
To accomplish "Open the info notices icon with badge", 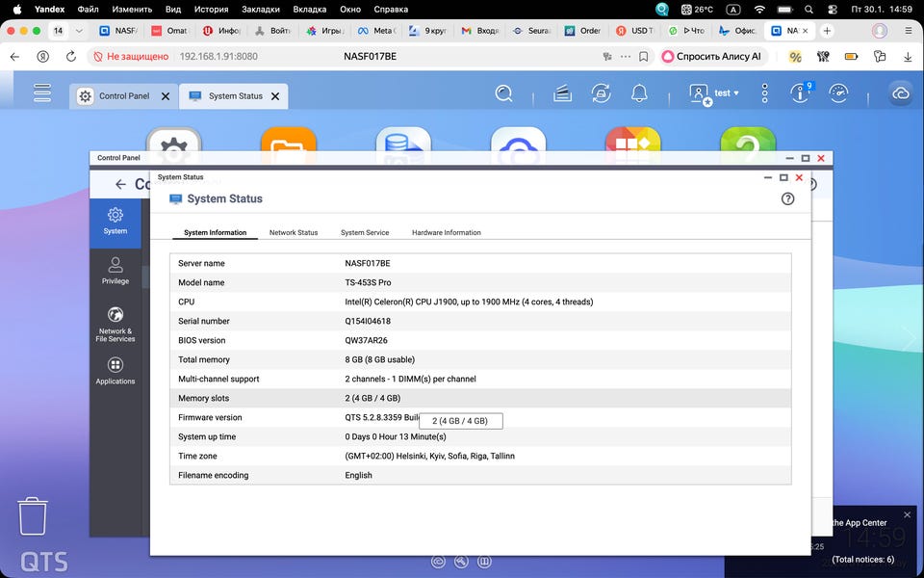I will tap(799, 93).
